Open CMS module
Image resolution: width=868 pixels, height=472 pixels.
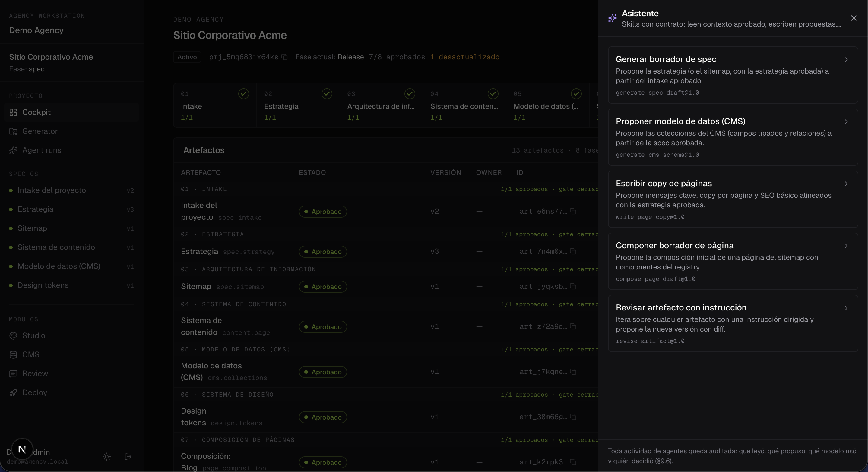pyautogui.click(x=72, y=354)
